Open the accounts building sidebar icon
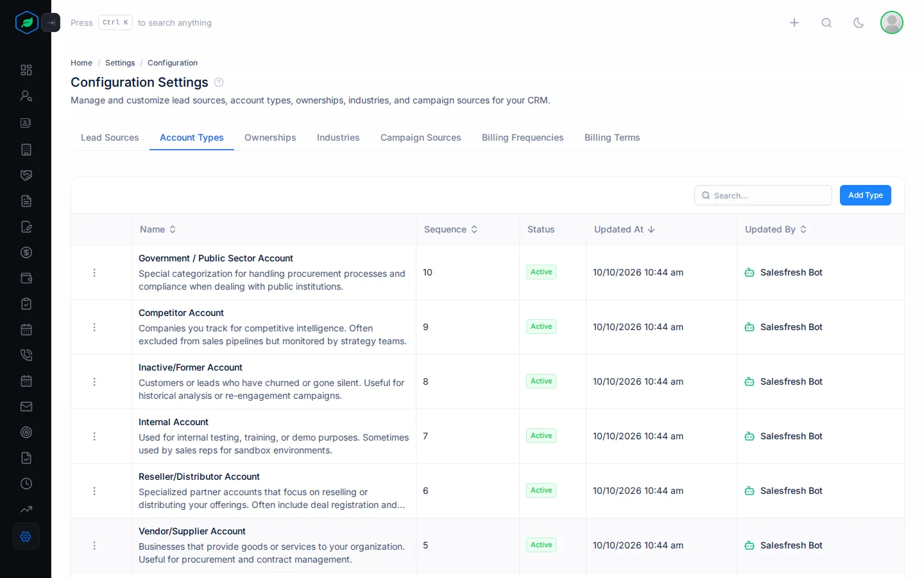This screenshot has height=578, width=924. (x=26, y=150)
